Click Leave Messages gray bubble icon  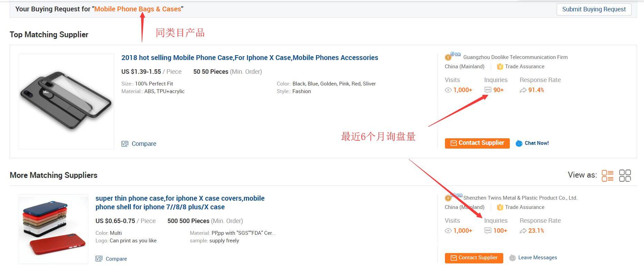coord(513,258)
